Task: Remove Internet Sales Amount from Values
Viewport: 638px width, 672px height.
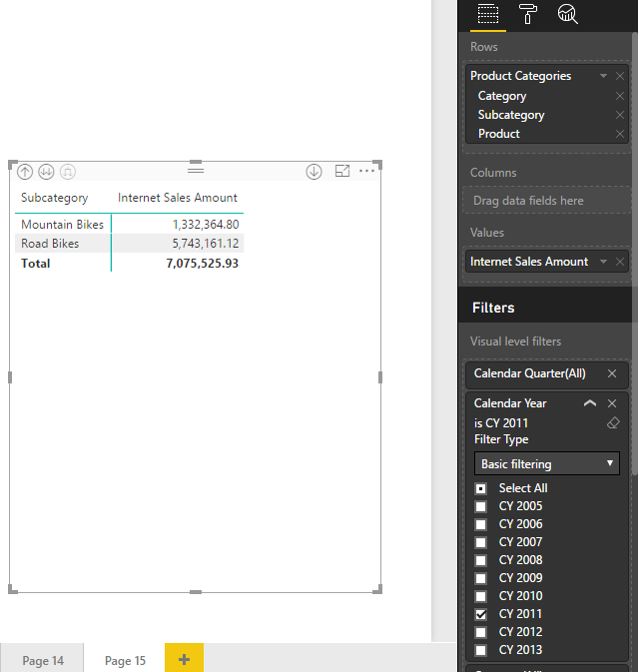Action: (620, 262)
